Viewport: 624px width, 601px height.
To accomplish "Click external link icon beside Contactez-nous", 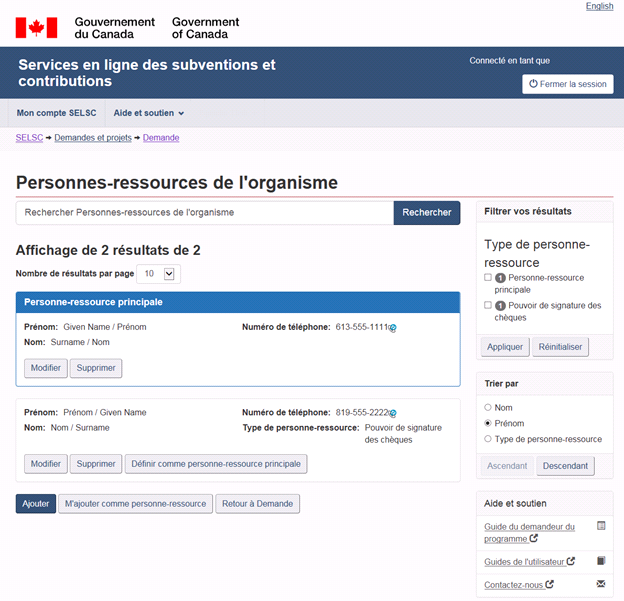I will tap(550, 584).
